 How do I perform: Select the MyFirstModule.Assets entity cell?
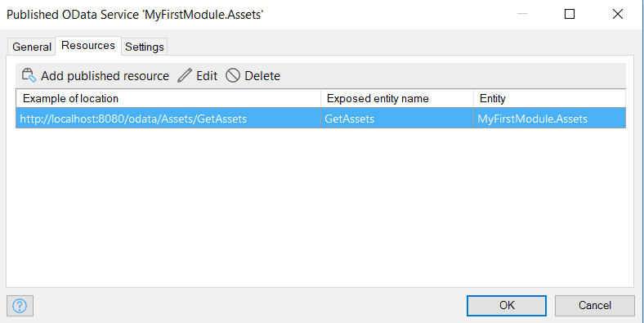(x=549, y=119)
